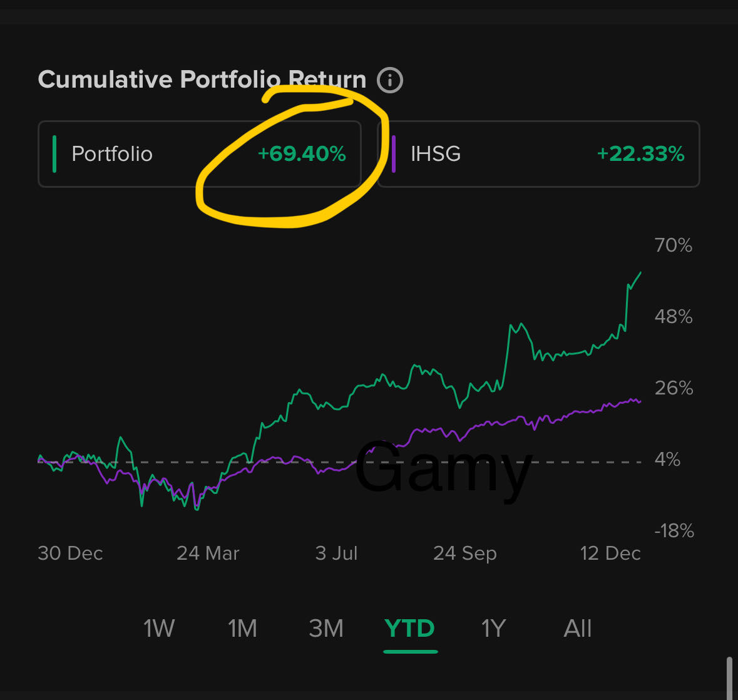This screenshot has width=738, height=700.
Task: Click the 24 Sep x-axis date label
Action: (465, 553)
